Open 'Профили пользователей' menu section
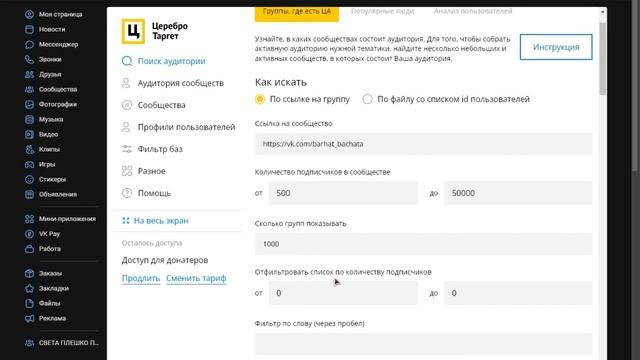 point(187,127)
